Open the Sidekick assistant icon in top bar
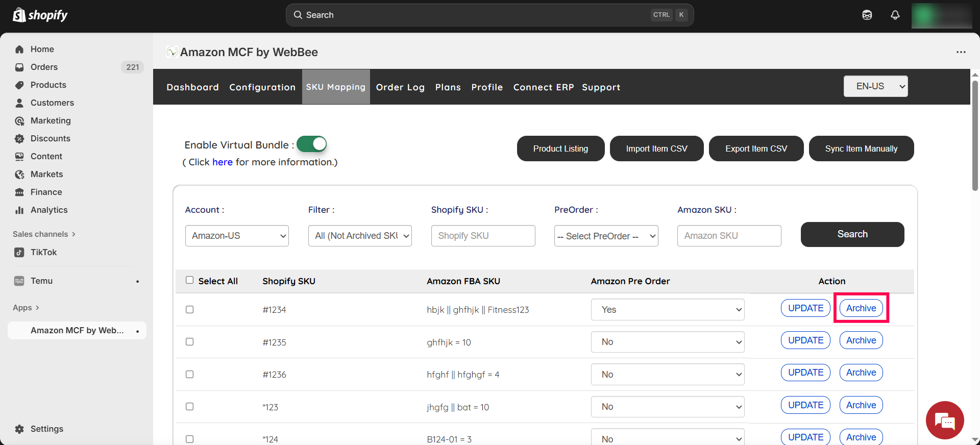Screen dimensions: 980x445 pos(867,15)
